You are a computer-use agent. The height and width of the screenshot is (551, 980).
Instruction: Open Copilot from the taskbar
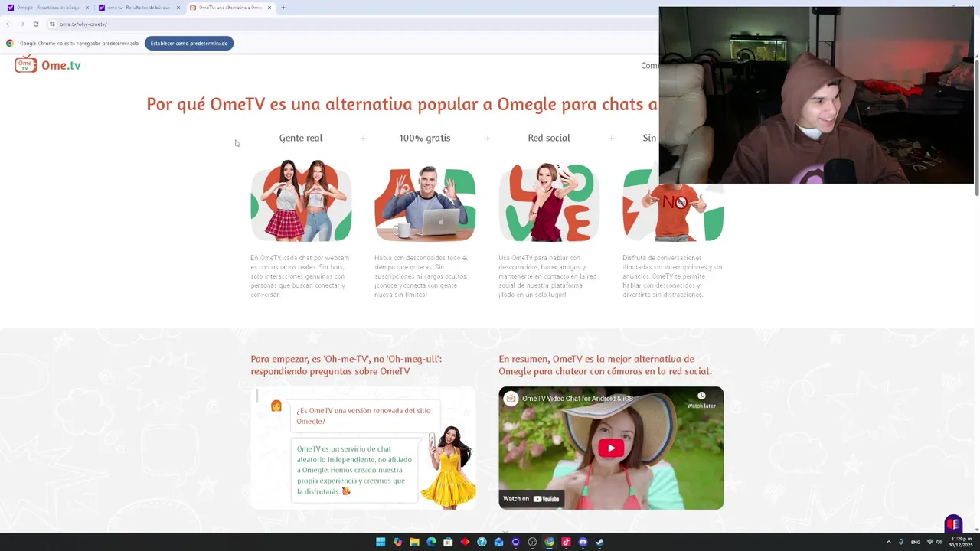tap(397, 542)
